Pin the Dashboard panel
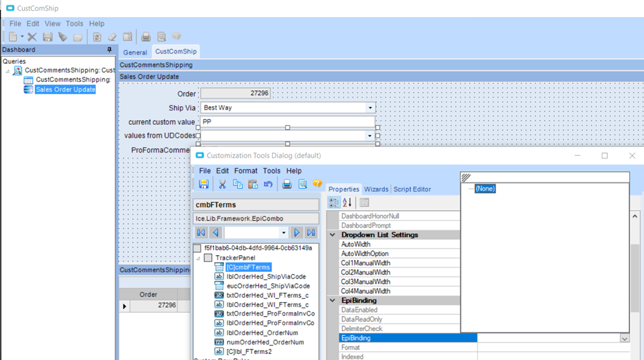This screenshot has height=360, width=644. 109,50
